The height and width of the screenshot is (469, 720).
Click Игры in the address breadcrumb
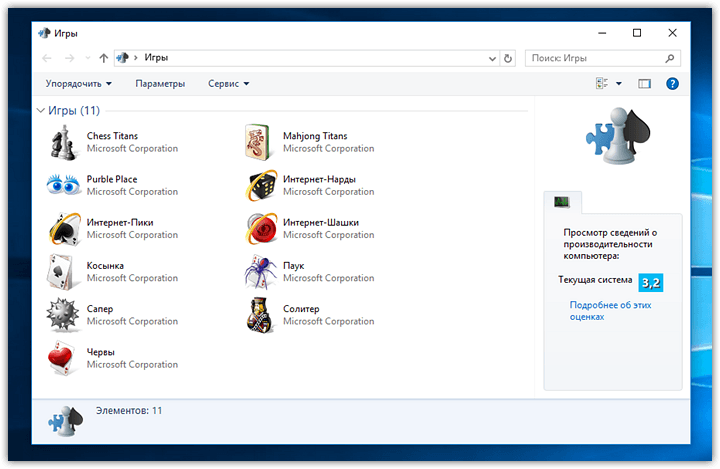pyautogui.click(x=156, y=57)
